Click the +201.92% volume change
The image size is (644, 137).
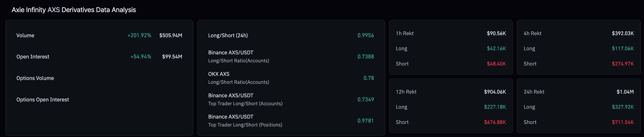139,35
